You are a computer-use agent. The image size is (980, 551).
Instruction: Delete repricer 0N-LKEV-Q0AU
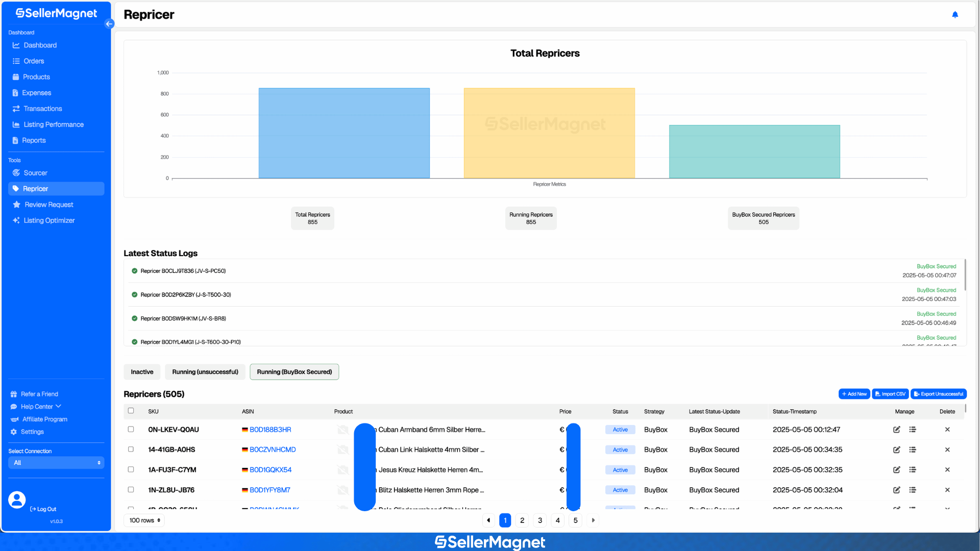(x=947, y=430)
